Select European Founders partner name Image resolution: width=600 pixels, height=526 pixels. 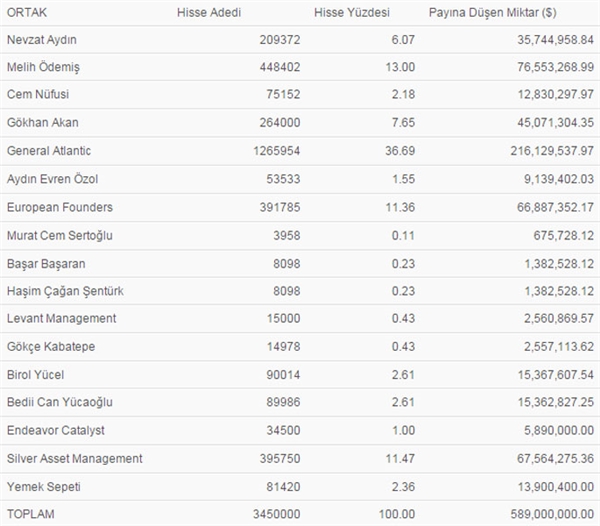point(59,207)
